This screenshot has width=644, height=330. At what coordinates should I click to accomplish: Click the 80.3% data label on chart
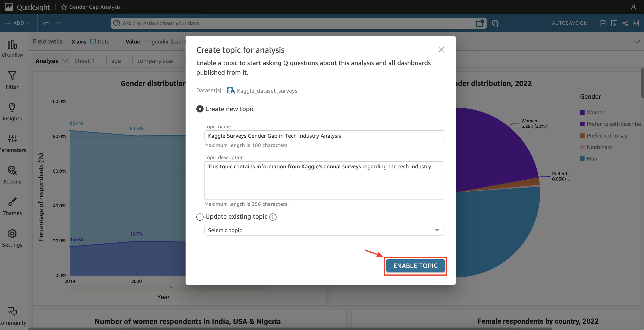pos(136,129)
